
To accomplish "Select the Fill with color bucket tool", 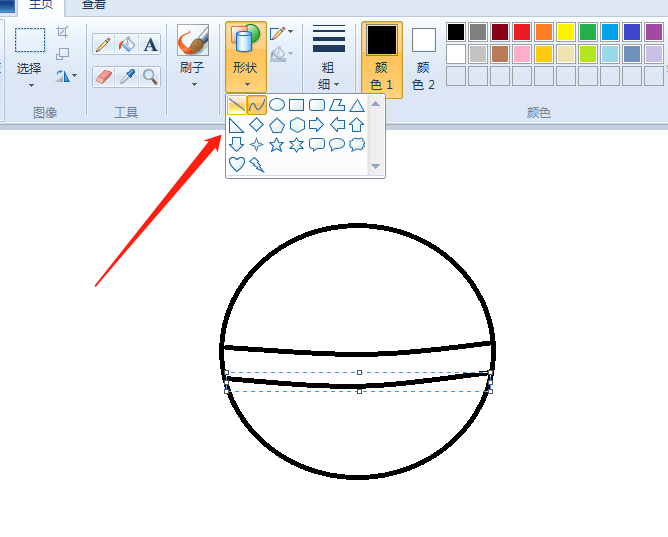I will [127, 44].
